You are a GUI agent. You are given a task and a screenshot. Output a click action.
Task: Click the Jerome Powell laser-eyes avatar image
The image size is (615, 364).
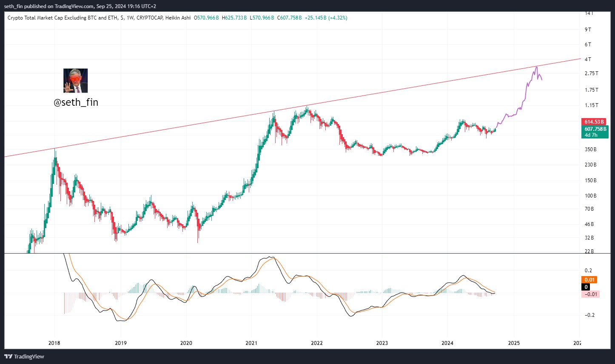coord(76,81)
